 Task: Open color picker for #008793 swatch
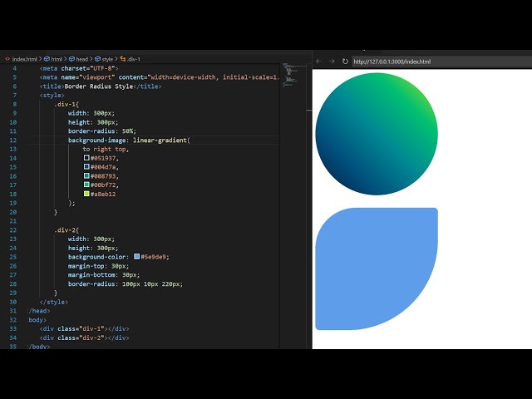tap(86, 175)
